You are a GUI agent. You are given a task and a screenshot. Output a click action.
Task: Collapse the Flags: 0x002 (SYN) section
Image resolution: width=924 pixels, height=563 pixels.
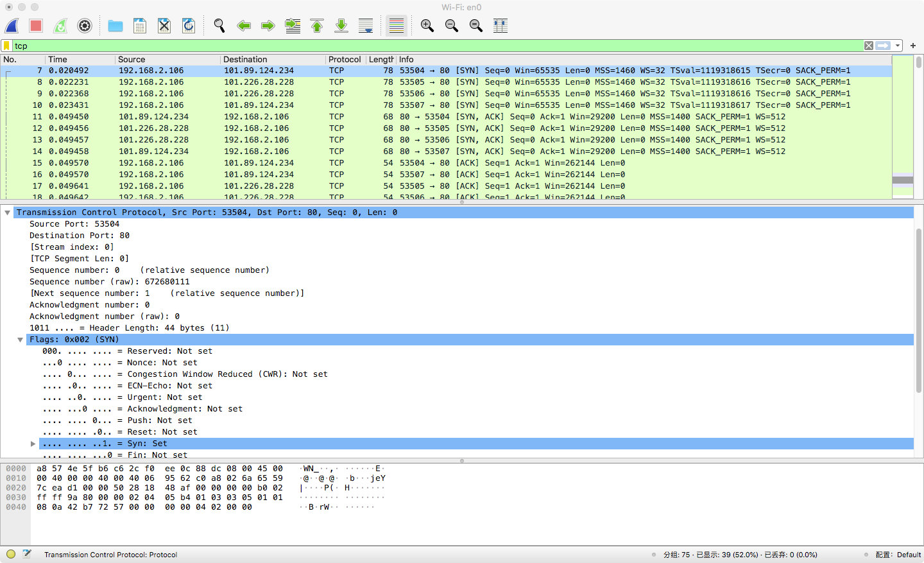tap(21, 340)
